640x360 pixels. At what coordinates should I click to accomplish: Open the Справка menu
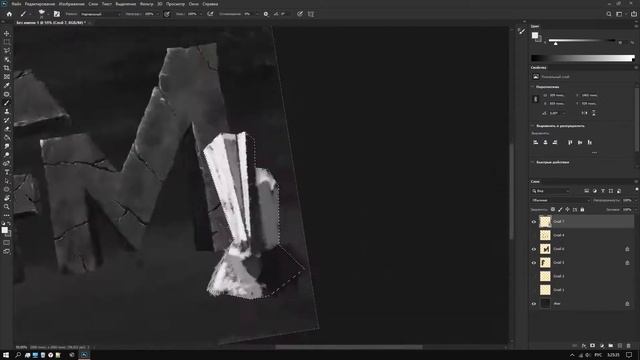[210, 4]
